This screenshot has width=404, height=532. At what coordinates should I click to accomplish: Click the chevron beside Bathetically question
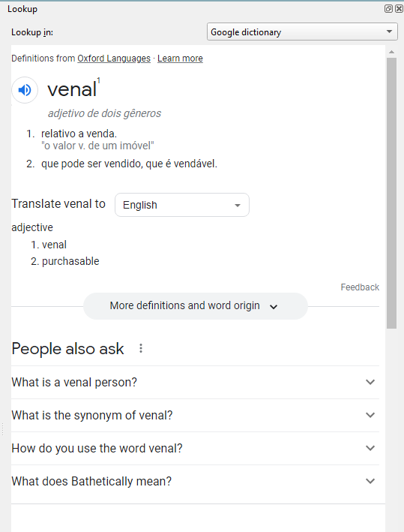pos(370,481)
